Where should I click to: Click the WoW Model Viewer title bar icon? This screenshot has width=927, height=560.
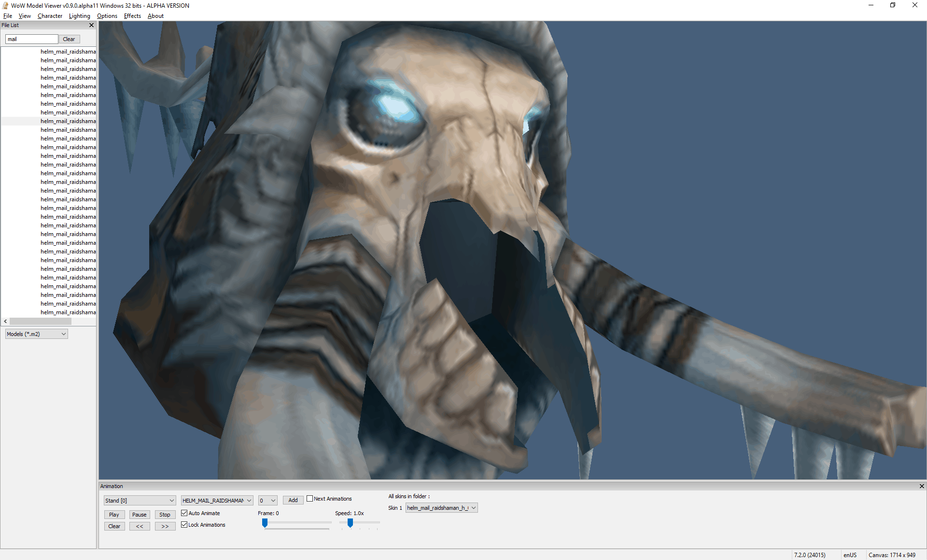(x=5, y=5)
